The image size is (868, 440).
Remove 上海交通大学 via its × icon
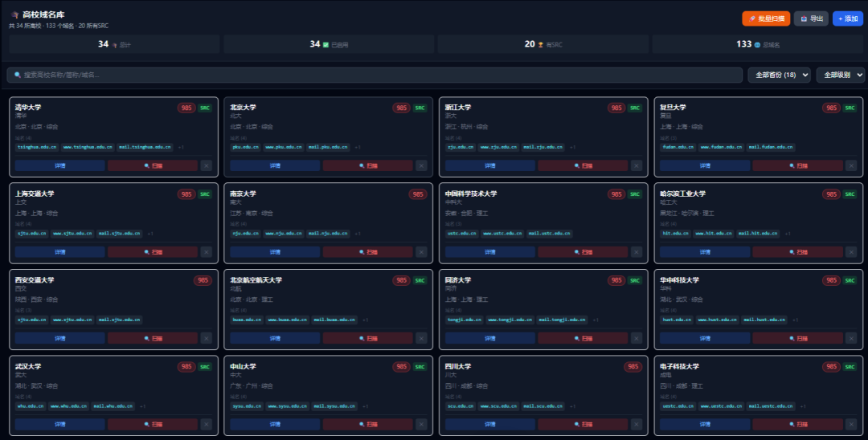pos(207,251)
